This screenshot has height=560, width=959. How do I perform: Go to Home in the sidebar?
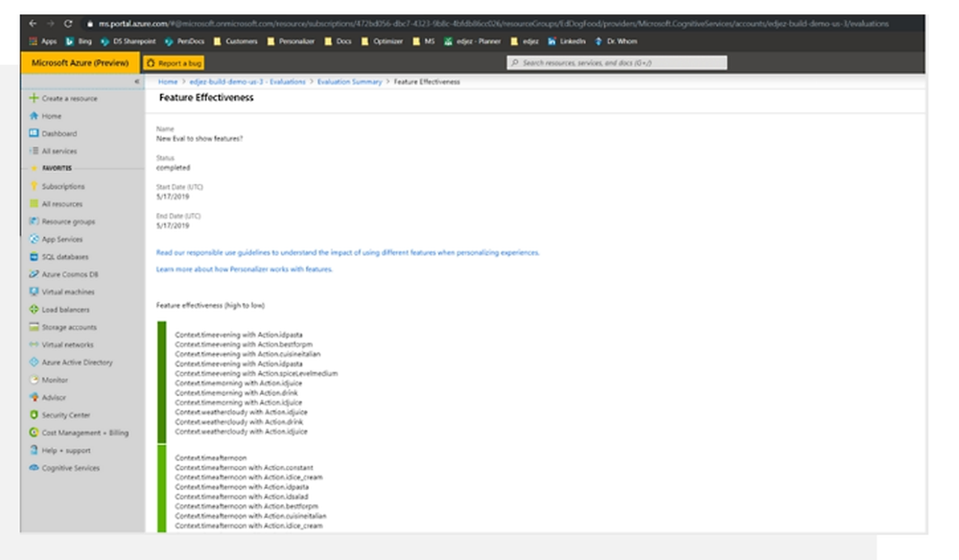point(45,116)
